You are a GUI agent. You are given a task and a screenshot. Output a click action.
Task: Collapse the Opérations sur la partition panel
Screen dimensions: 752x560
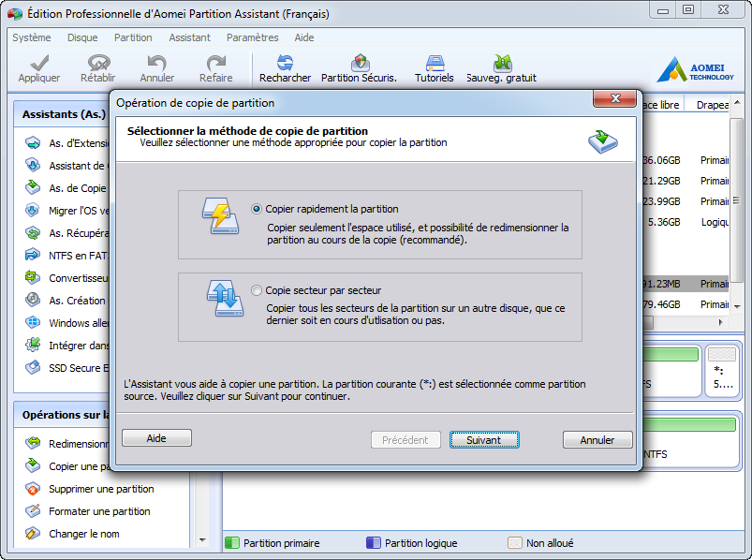[x=61, y=415]
